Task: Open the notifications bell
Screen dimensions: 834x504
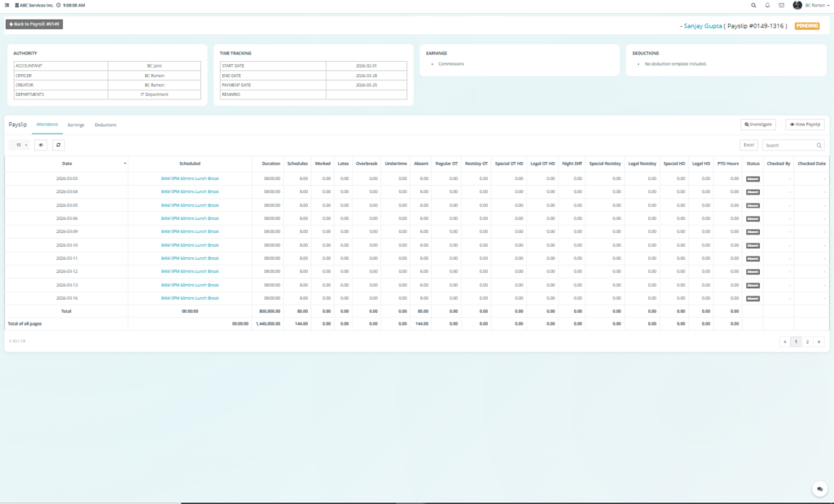Action: pyautogui.click(x=767, y=5)
